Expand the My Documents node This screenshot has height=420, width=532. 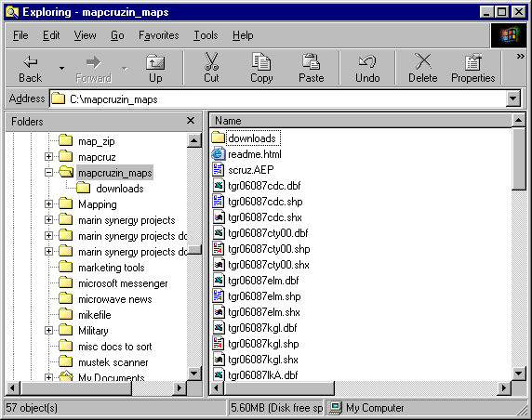(49, 377)
